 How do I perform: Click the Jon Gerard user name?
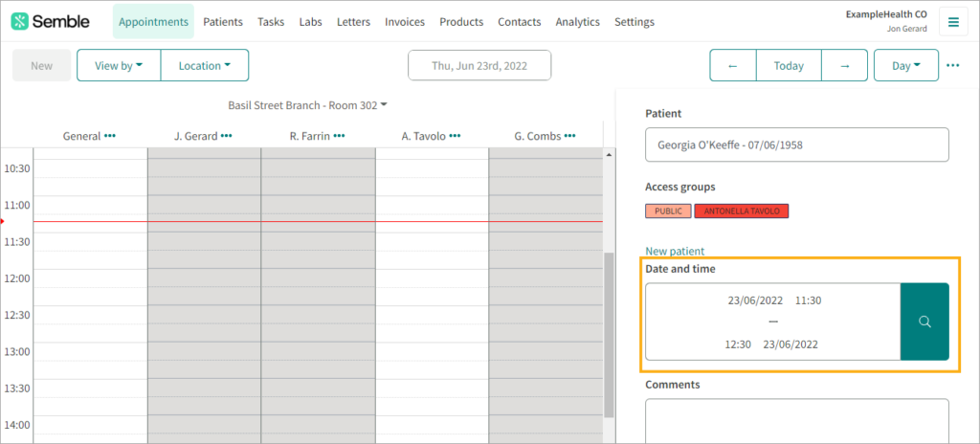[x=906, y=29]
